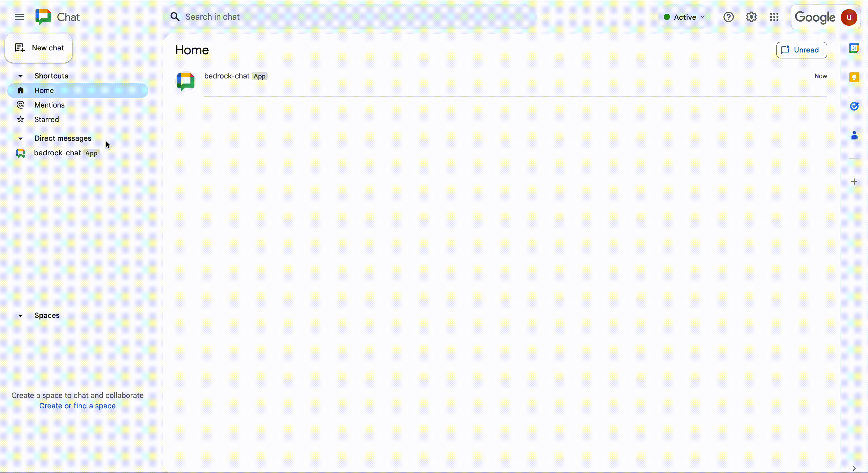This screenshot has width=868, height=473.
Task: Open Google Tasks side panel
Action: point(854,106)
